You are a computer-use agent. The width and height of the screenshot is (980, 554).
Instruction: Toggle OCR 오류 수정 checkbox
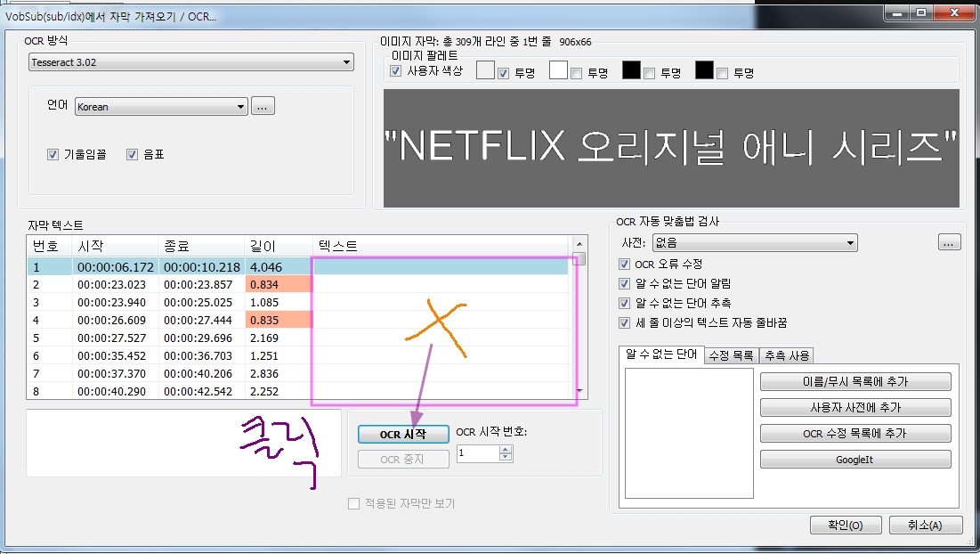[x=624, y=264]
